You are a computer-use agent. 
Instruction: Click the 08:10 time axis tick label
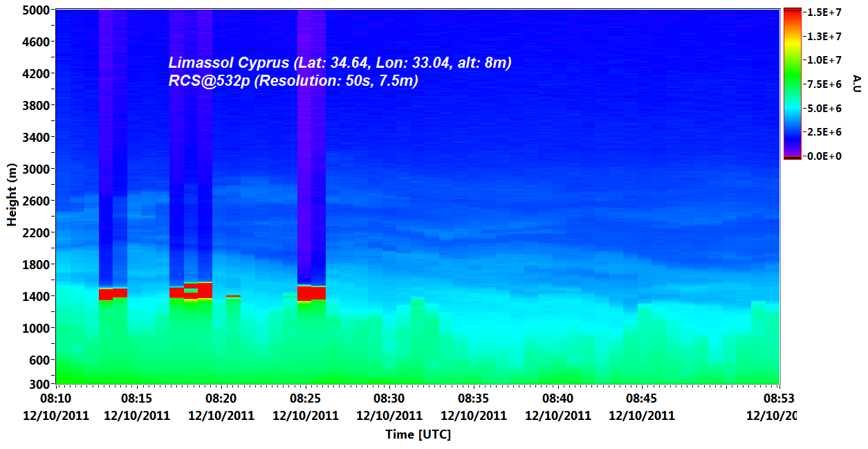coord(56,399)
